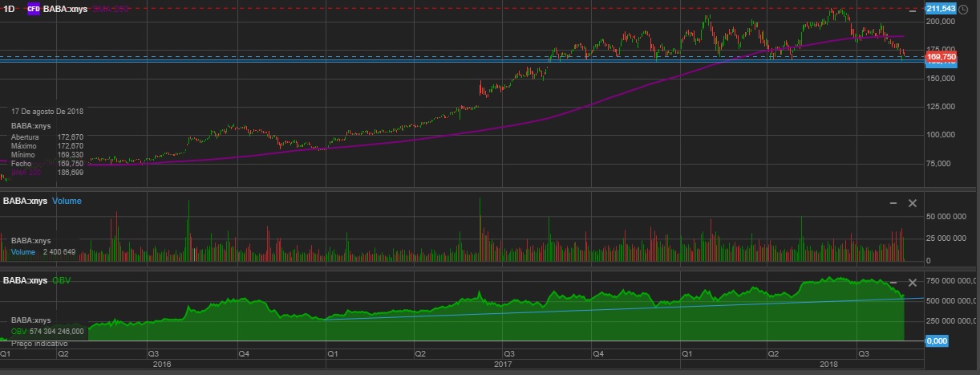The height and width of the screenshot is (375, 980).
Task: Click the Mínimo value 169,330
Action: pos(71,155)
